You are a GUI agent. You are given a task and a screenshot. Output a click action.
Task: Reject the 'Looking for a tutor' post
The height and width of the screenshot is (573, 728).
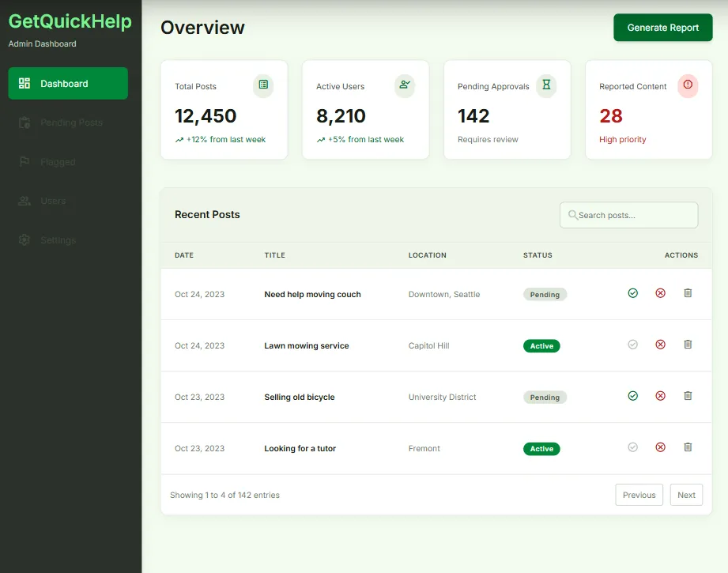pyautogui.click(x=660, y=447)
